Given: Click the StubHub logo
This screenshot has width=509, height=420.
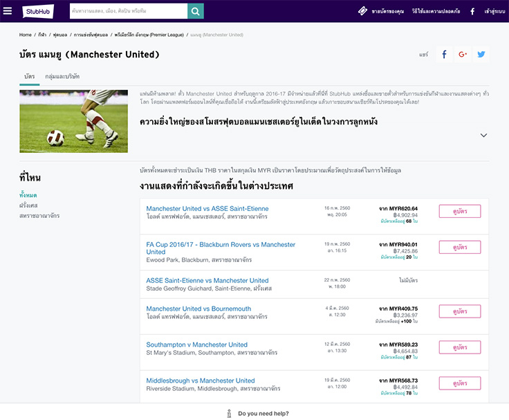Looking at the screenshot, I should pyautogui.click(x=38, y=11).
